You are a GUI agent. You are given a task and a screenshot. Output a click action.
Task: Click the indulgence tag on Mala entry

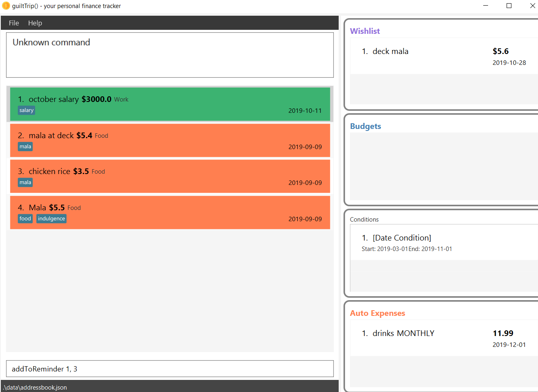52,219
